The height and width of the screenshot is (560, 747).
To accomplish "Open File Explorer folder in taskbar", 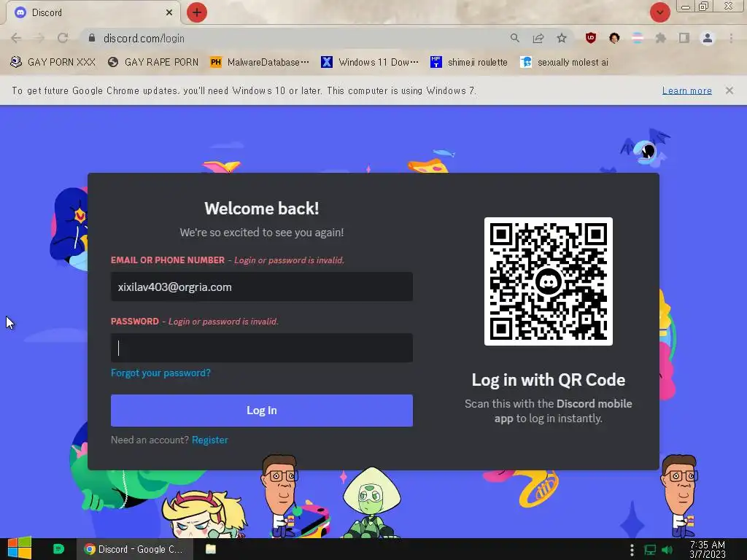I will click(x=211, y=549).
